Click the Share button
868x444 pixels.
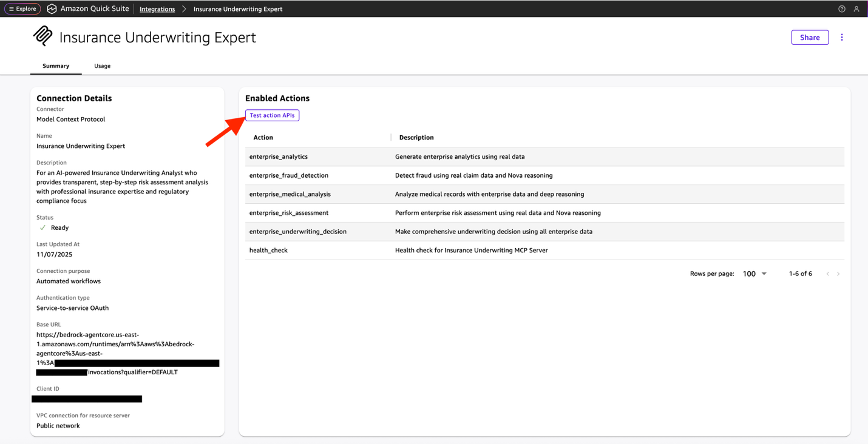(x=810, y=38)
